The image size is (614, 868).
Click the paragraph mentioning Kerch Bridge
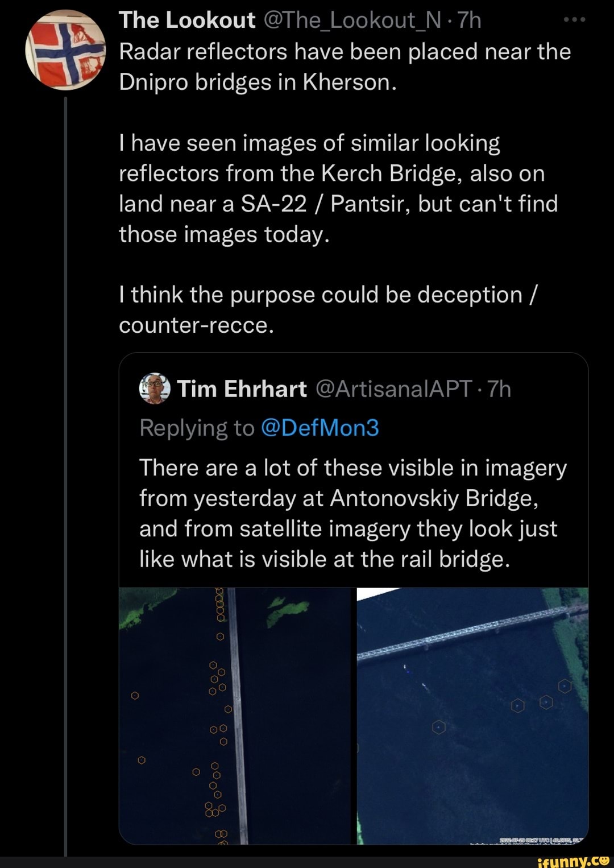338,188
